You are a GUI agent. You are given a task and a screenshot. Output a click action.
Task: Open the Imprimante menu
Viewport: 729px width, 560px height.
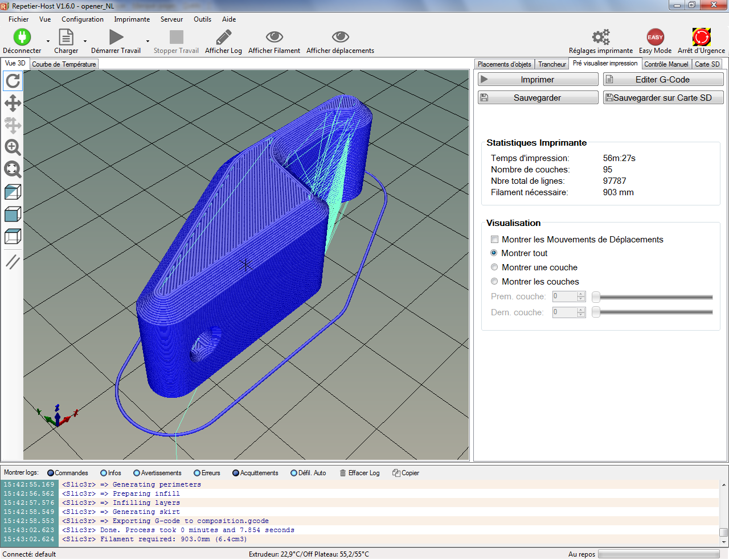[x=132, y=19]
